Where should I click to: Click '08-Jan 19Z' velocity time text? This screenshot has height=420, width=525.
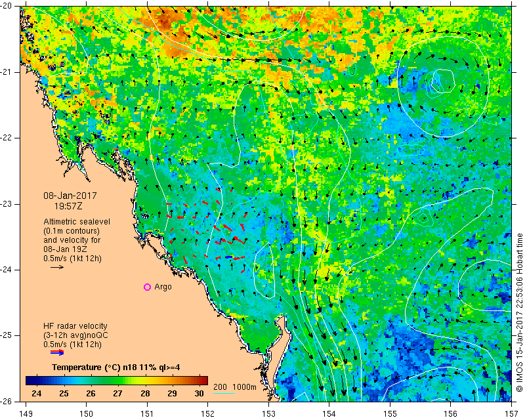tap(66, 249)
